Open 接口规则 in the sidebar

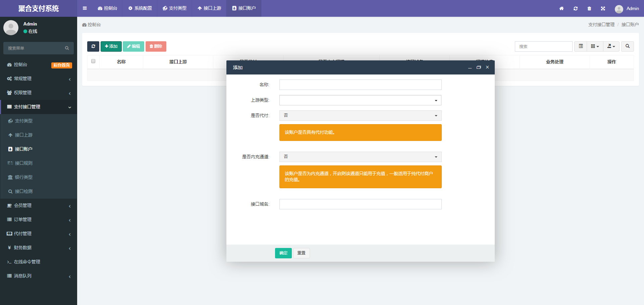pyautogui.click(x=23, y=163)
